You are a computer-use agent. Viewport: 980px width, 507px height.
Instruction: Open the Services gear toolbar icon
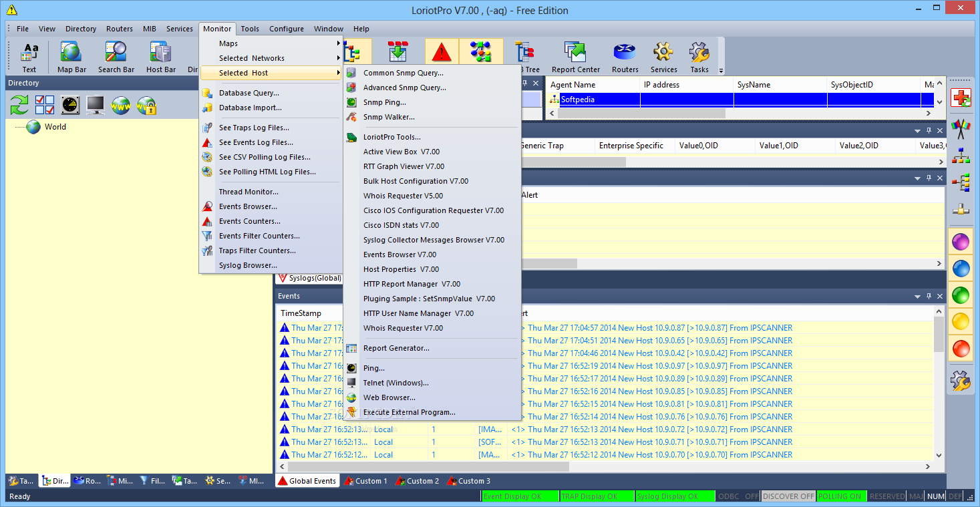[663, 57]
